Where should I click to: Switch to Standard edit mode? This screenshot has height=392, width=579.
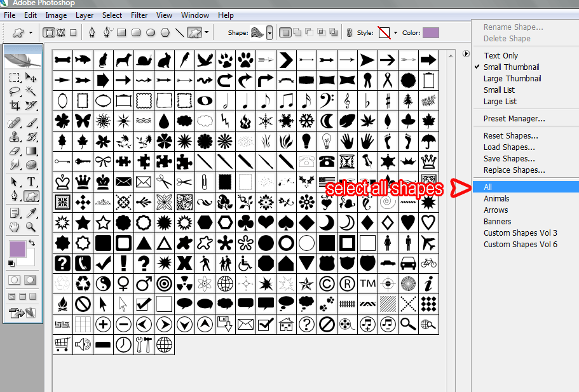click(15, 280)
